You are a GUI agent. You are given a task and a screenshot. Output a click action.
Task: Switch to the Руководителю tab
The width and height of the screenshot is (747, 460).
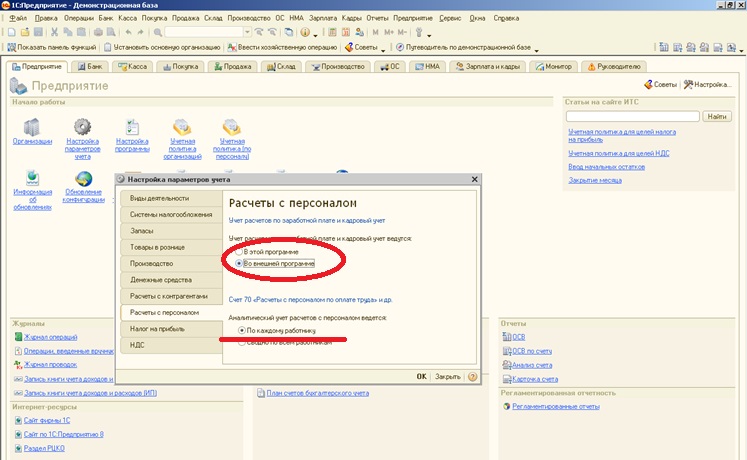point(614,67)
